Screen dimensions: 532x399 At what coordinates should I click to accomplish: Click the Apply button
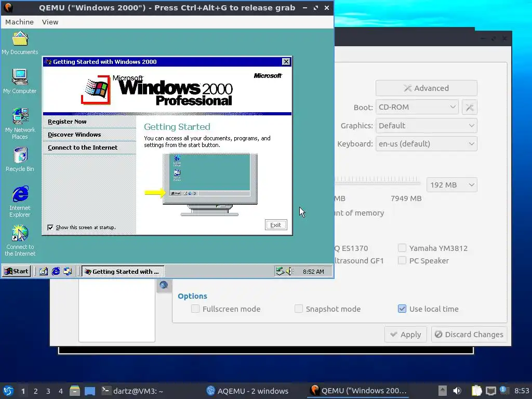[x=406, y=335]
